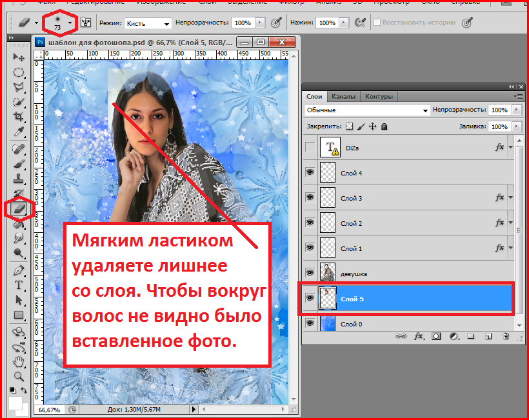529x420 pixels.
Task: Select the Hand tool
Action: pyautogui.click(x=19, y=362)
